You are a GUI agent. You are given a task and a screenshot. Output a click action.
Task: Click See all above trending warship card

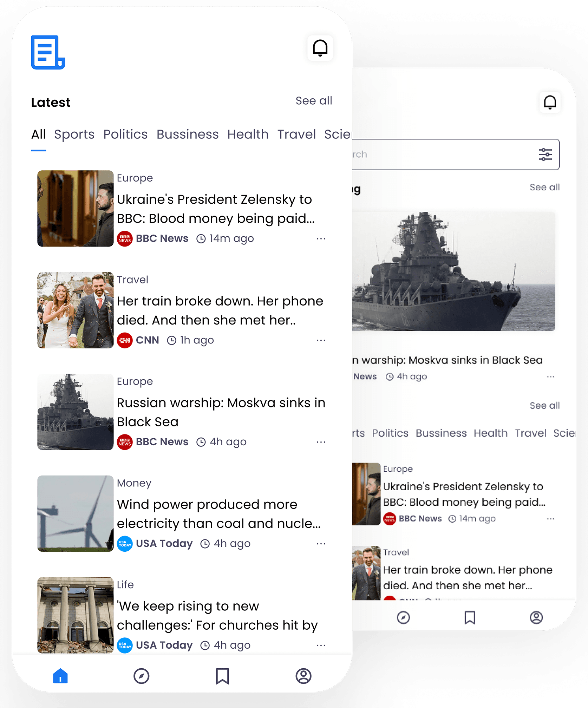click(x=545, y=187)
